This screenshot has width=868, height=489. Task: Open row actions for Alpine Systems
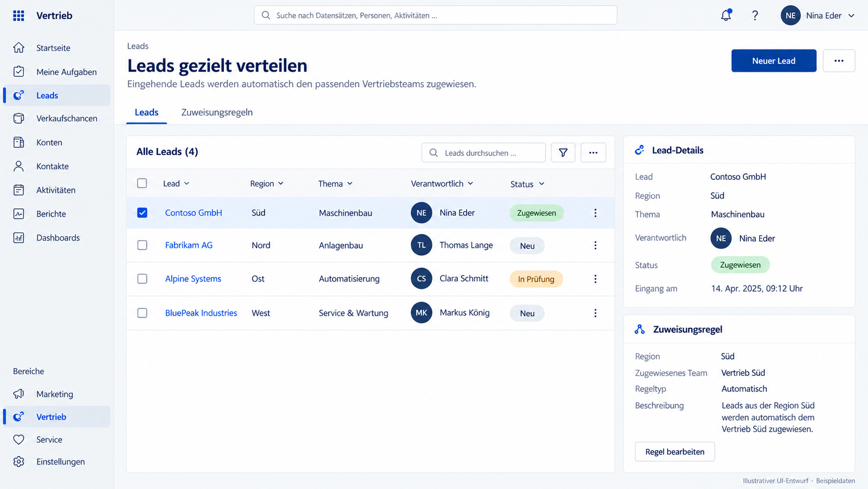coord(595,279)
